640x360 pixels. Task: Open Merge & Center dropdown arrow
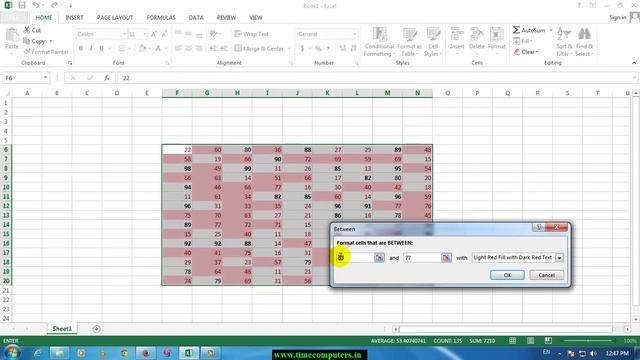[x=289, y=48]
